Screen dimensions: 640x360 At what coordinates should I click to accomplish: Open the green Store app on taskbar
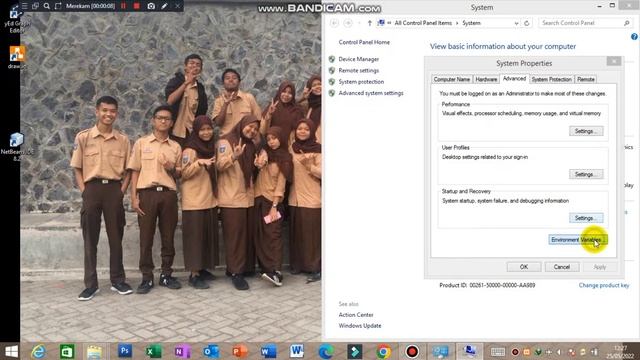67,351
